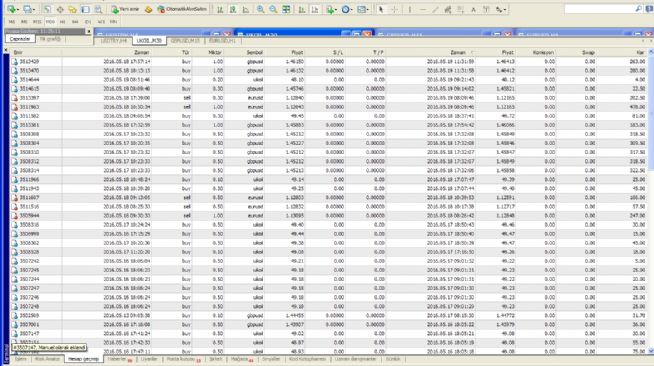Toggle the Otomatik Alım Satım button
The image size is (654, 366).
pyautogui.click(x=182, y=9)
